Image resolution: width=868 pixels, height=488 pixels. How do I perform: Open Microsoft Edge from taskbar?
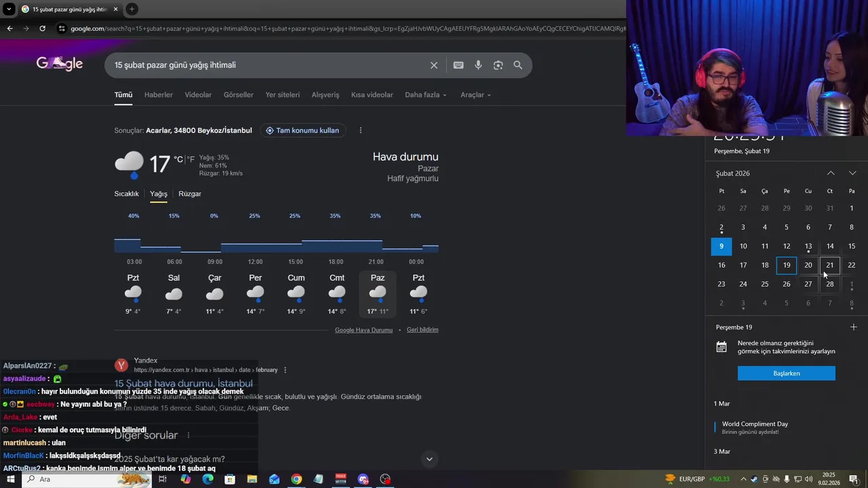pyautogui.click(x=208, y=479)
